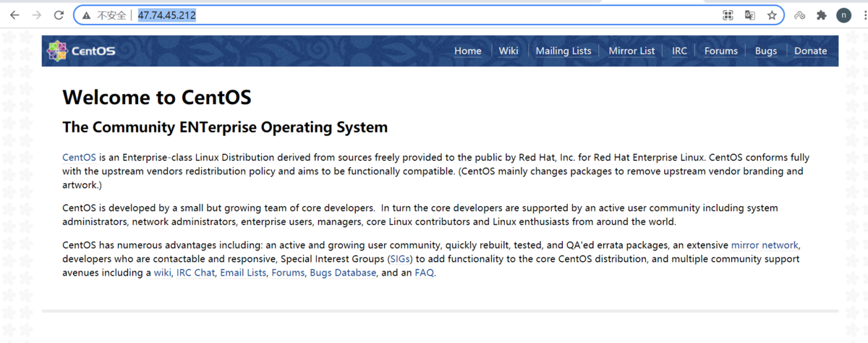Open the Donate nav item

click(811, 51)
